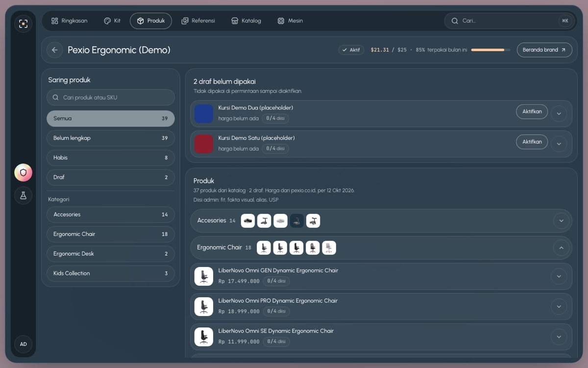Click the monthly usage progress bar
The image size is (588, 368).
[490, 50]
